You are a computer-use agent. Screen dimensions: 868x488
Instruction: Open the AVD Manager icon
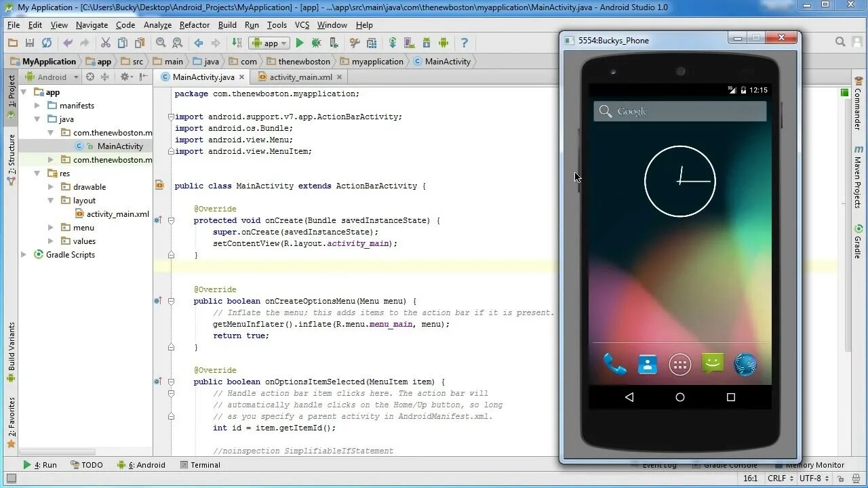pyautogui.click(x=410, y=43)
